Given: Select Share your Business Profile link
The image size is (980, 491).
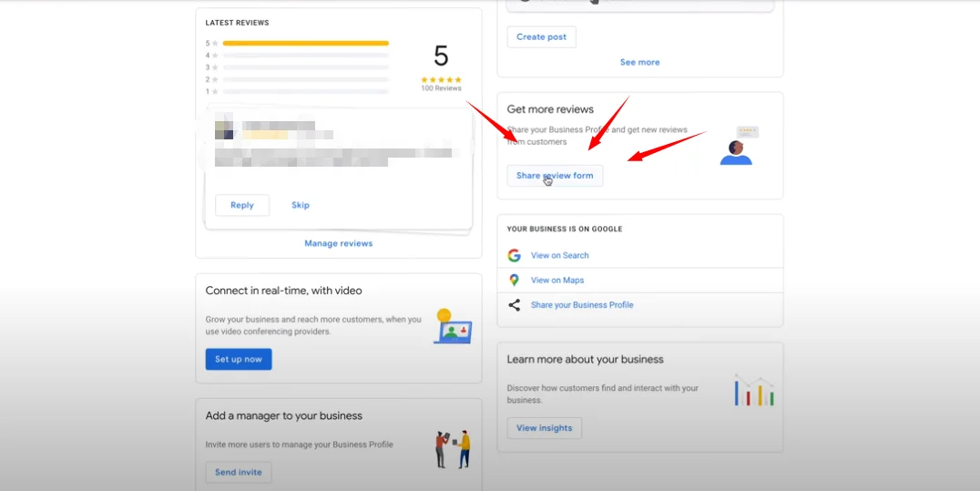Looking at the screenshot, I should click(582, 305).
